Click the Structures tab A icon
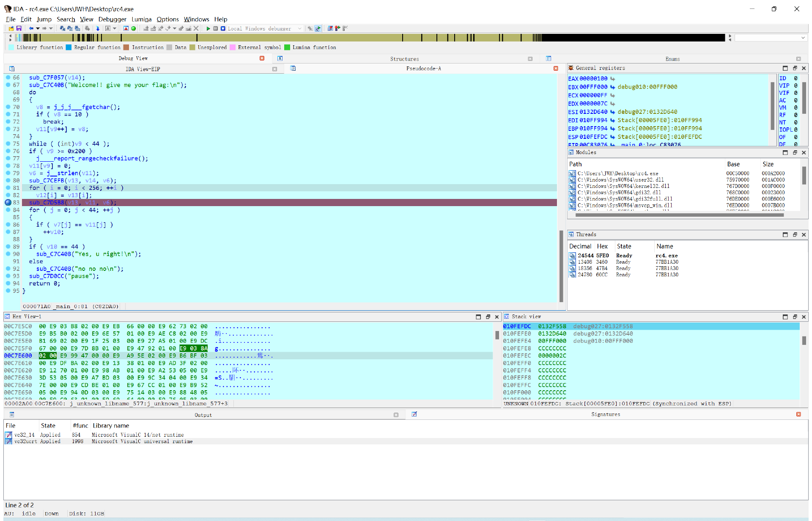The image size is (812, 521). pyautogui.click(x=280, y=58)
